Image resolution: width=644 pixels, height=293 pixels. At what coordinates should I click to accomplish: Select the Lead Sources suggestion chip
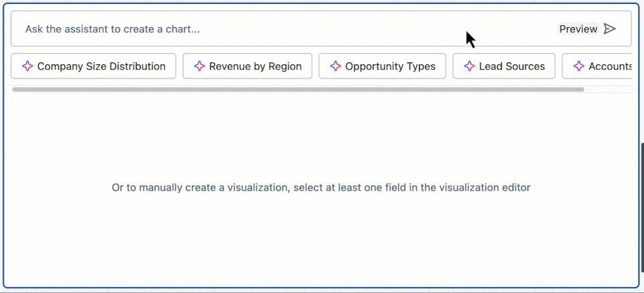tap(511, 66)
